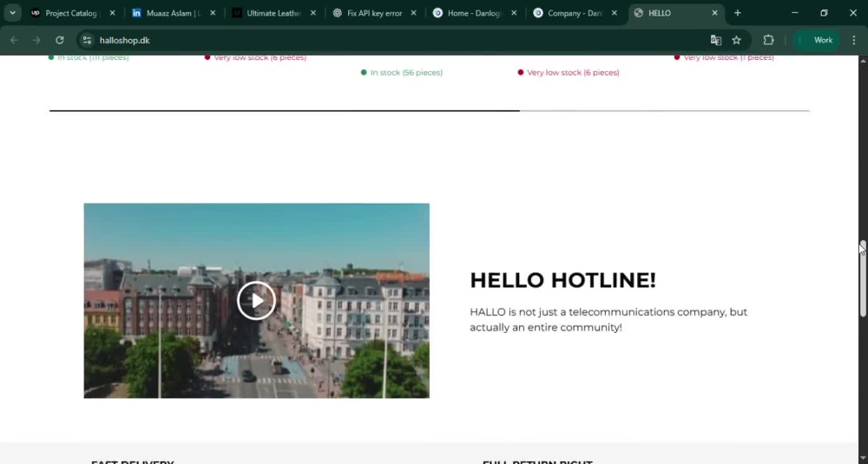The width and height of the screenshot is (868, 464).
Task: Open the translate page icon
Action: tap(716, 41)
